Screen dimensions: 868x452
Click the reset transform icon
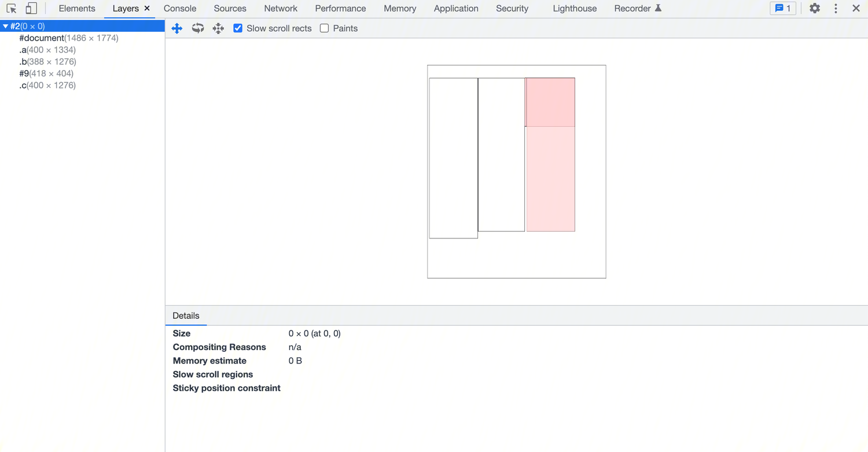218,28
